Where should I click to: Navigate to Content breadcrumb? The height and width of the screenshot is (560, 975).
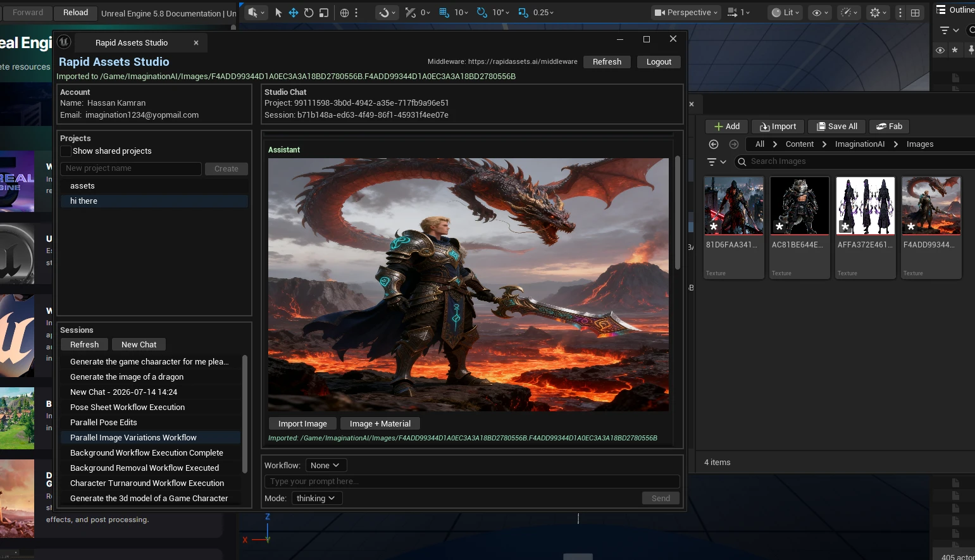click(x=800, y=144)
